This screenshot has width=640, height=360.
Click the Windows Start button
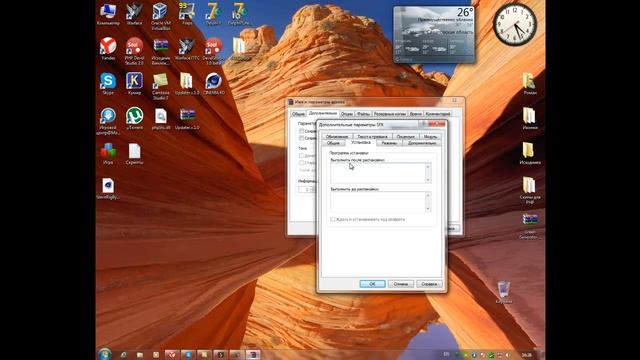click(x=105, y=354)
